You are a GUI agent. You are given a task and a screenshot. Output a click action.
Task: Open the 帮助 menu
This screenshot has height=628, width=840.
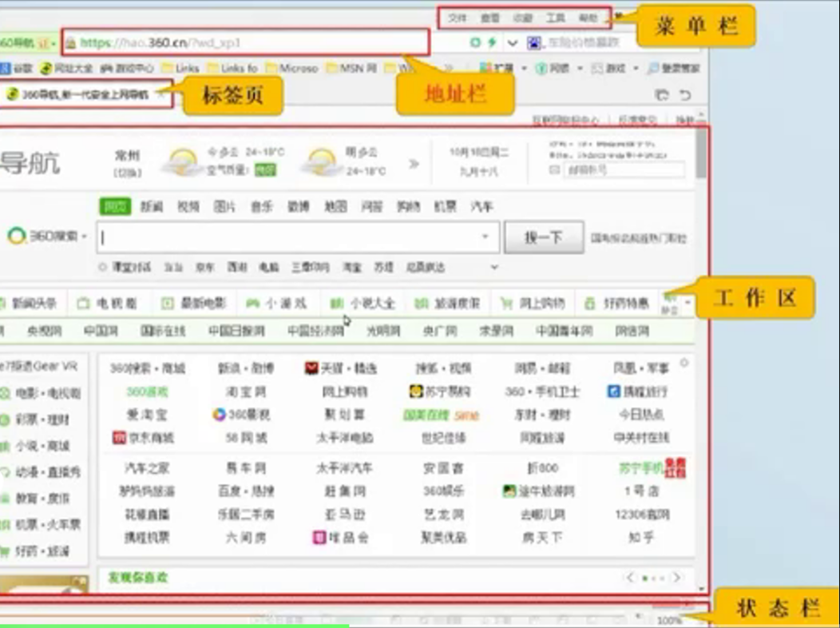tap(588, 18)
